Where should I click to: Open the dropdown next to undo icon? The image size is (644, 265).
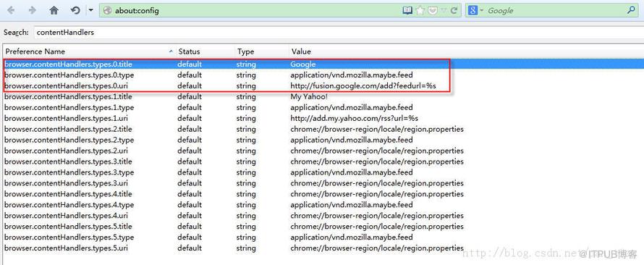pyautogui.click(x=90, y=11)
